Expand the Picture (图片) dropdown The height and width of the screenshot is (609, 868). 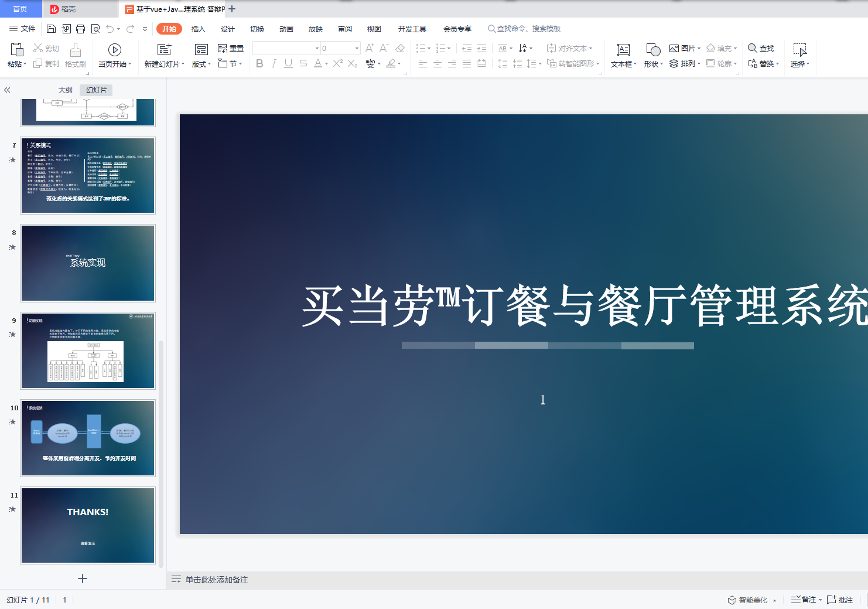coord(699,49)
